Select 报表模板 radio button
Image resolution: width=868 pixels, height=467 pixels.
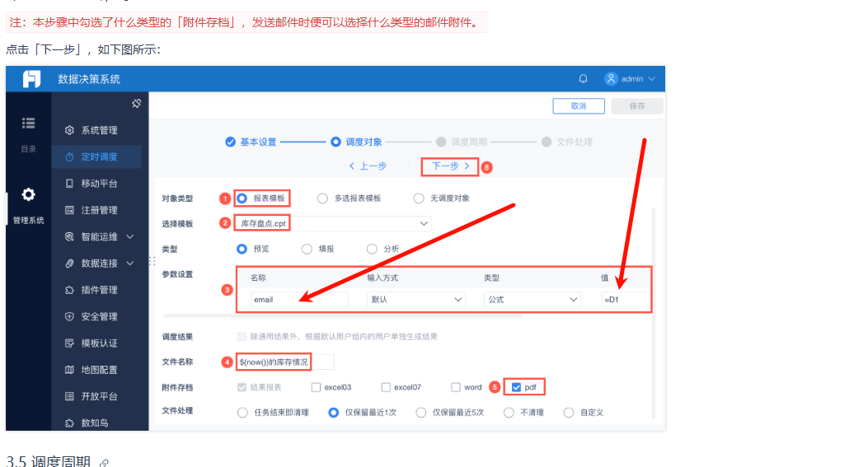(242, 198)
